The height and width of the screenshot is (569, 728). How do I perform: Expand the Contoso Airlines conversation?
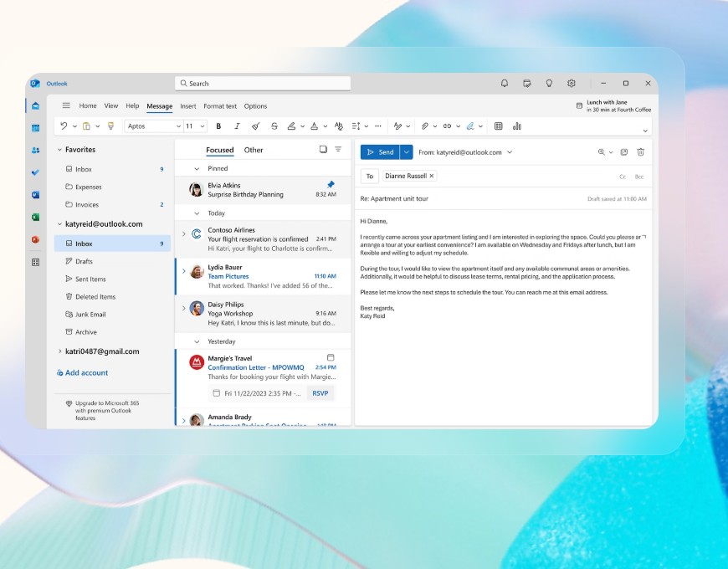[184, 233]
